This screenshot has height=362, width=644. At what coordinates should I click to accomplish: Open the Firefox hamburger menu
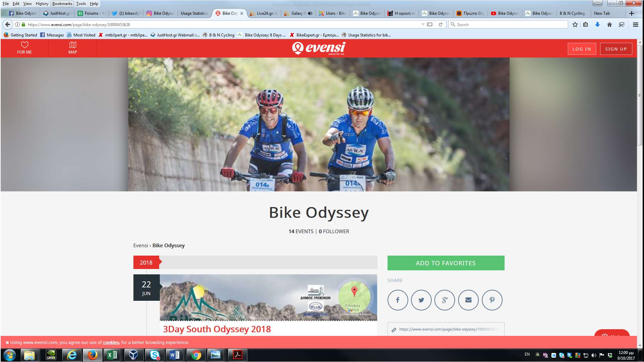click(636, 24)
